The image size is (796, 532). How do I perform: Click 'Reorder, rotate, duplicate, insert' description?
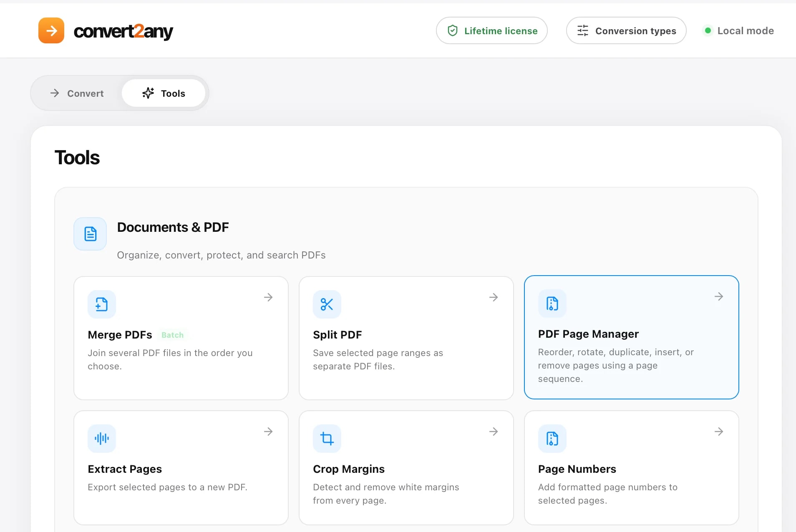616,365
